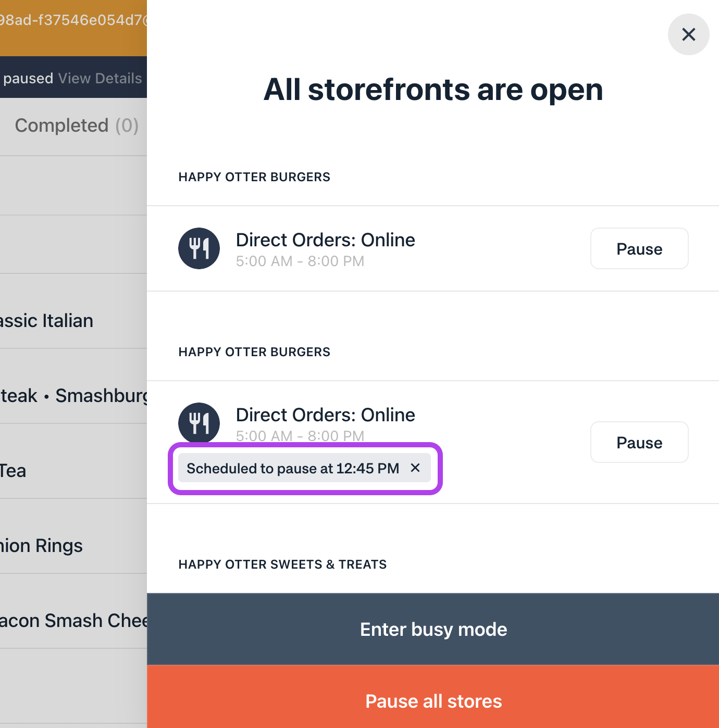Image resolution: width=719 pixels, height=728 pixels.
Task: Pause the storefront scheduled to pause at 12:45 PM
Action: [x=639, y=442]
